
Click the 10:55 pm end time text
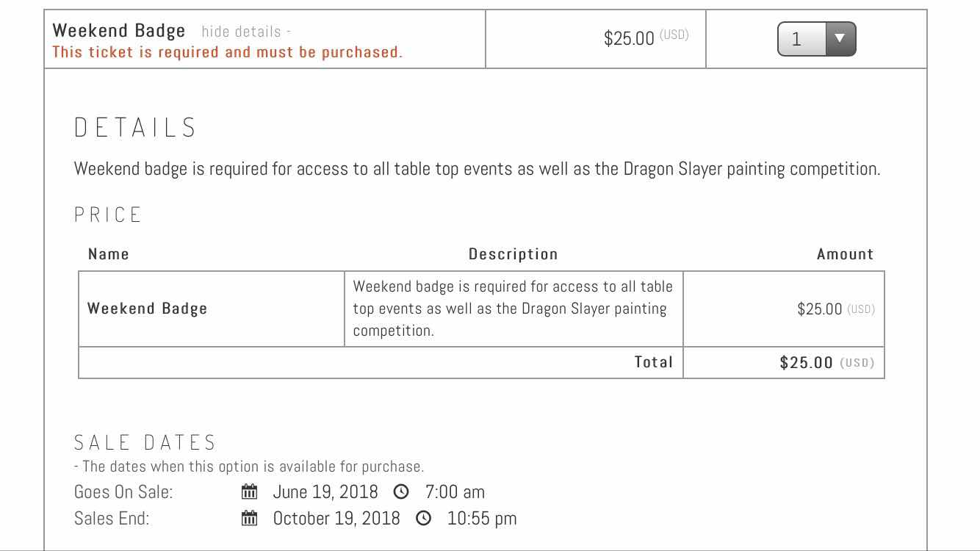[482, 518]
